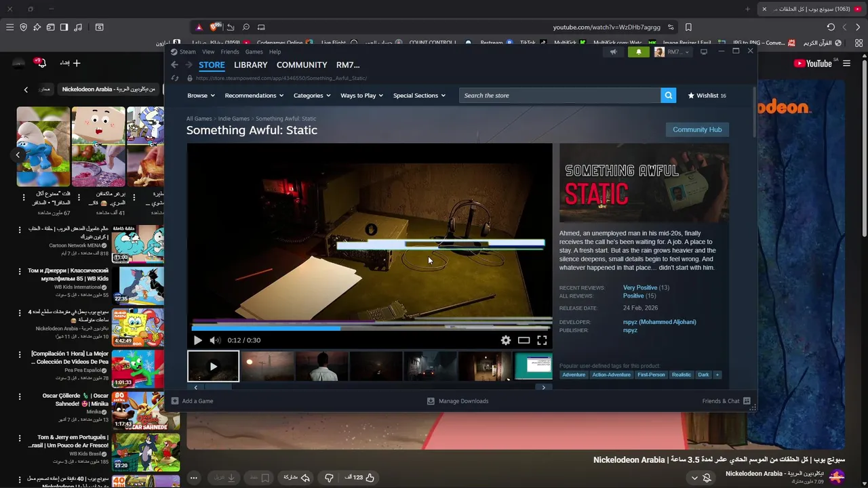Expand Special Sections dropdown
868x488 pixels.
tap(419, 96)
